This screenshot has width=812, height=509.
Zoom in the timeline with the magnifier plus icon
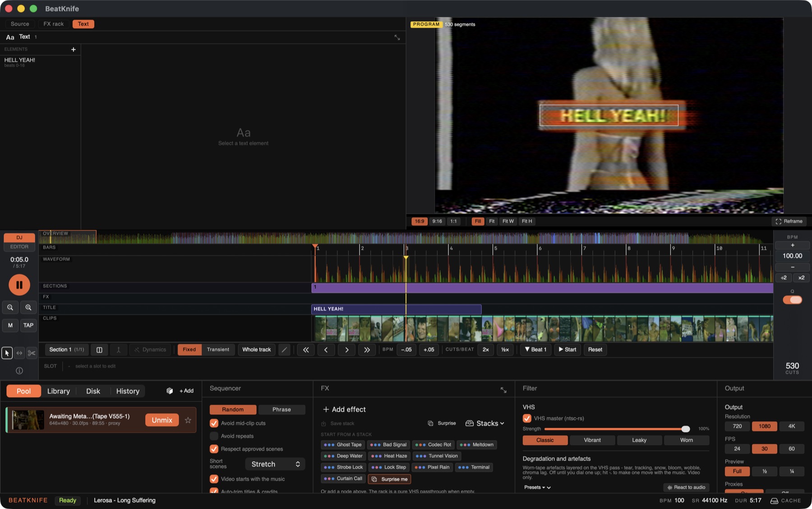coord(28,307)
